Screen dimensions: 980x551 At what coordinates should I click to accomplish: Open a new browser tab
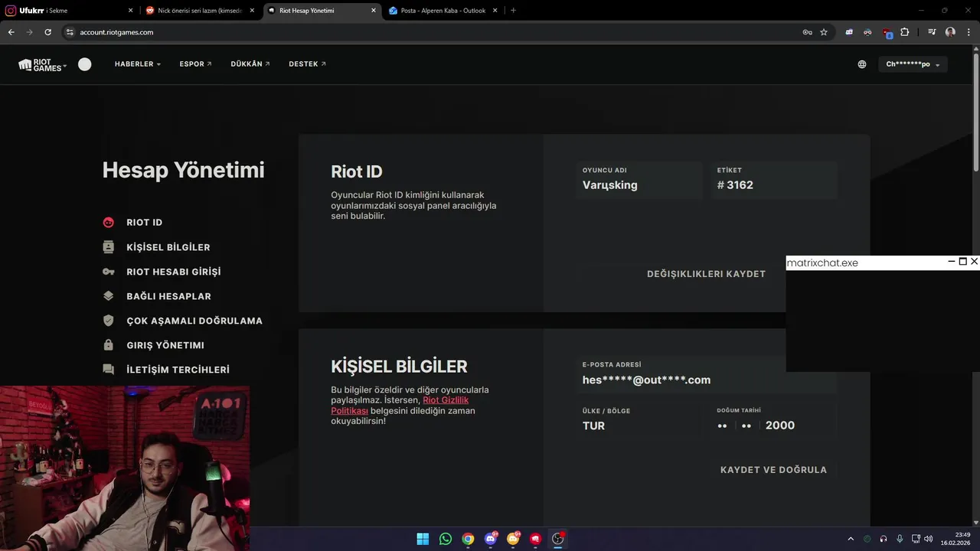point(513,11)
